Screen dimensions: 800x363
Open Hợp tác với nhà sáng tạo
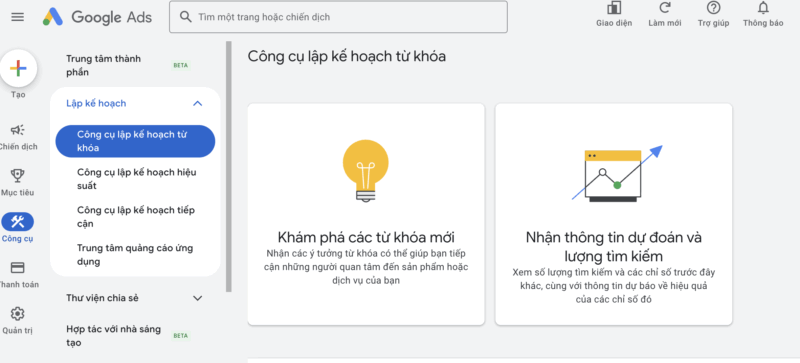click(113, 335)
